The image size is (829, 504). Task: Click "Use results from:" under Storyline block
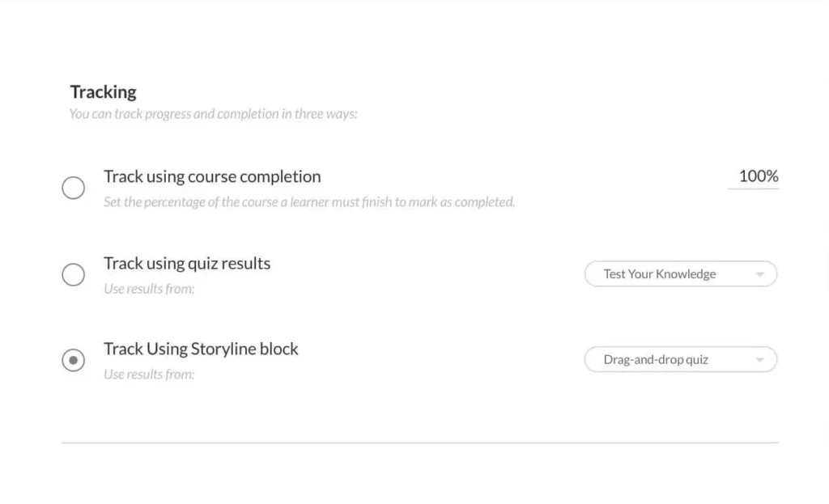coord(149,375)
